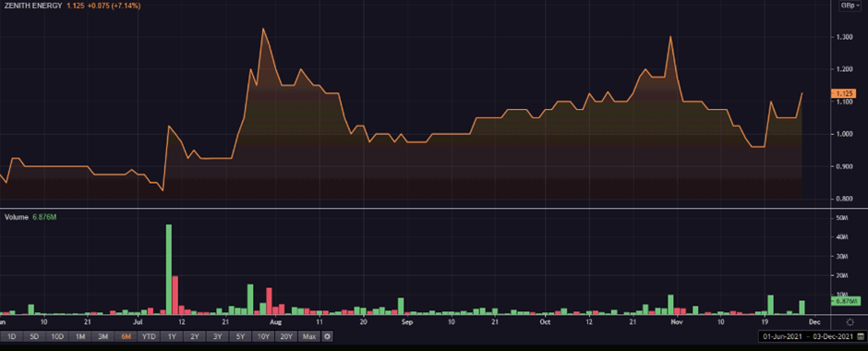Show the Max history range
Viewport: 868px width, 351px height.
point(309,336)
